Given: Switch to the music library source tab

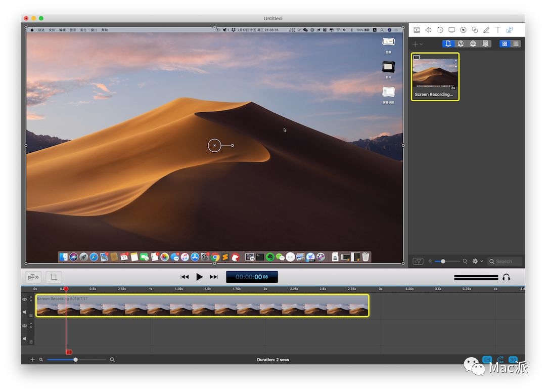Looking at the screenshot, I should 461,43.
